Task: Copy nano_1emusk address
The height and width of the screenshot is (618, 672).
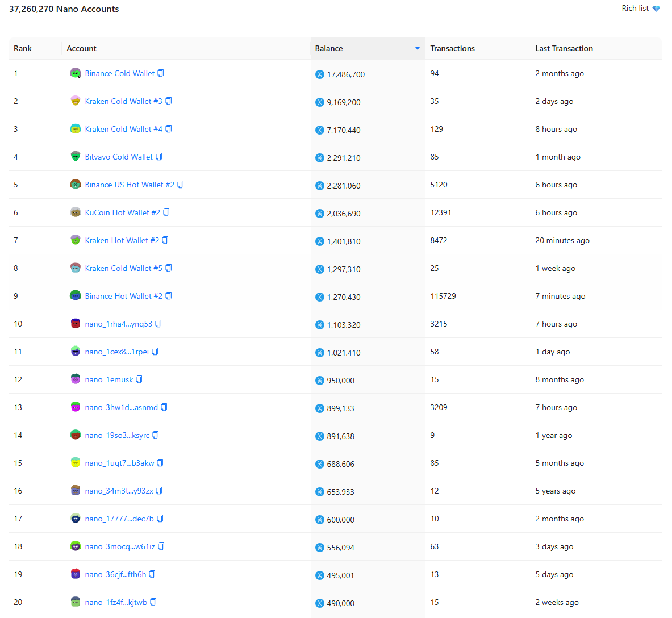Action: point(139,379)
